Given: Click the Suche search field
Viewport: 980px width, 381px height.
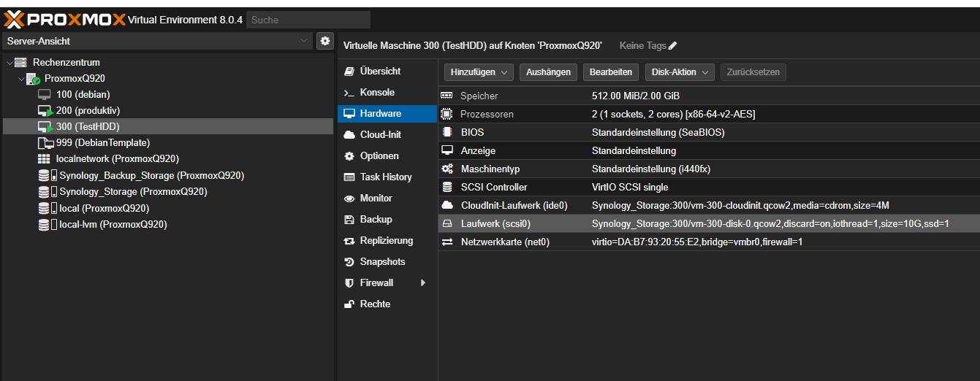Looking at the screenshot, I should 308,20.
